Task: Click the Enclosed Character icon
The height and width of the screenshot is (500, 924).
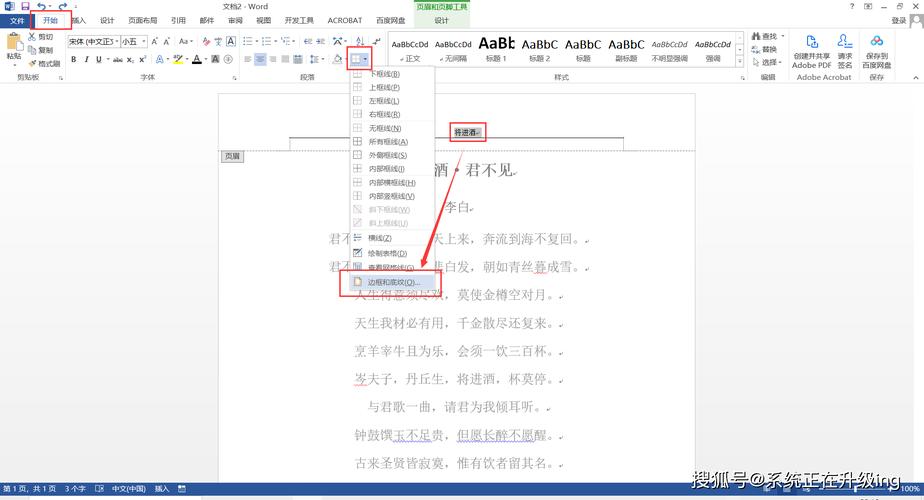Action: coord(228,59)
